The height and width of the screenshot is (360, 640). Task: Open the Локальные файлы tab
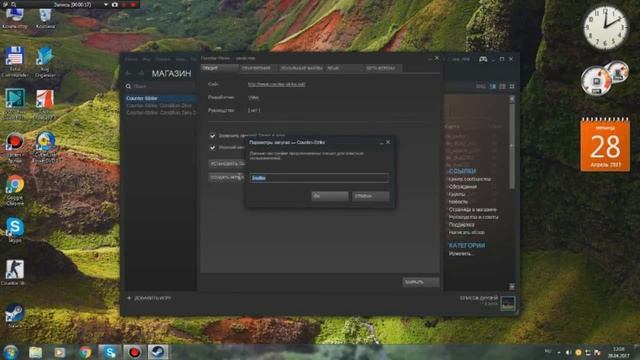301,68
